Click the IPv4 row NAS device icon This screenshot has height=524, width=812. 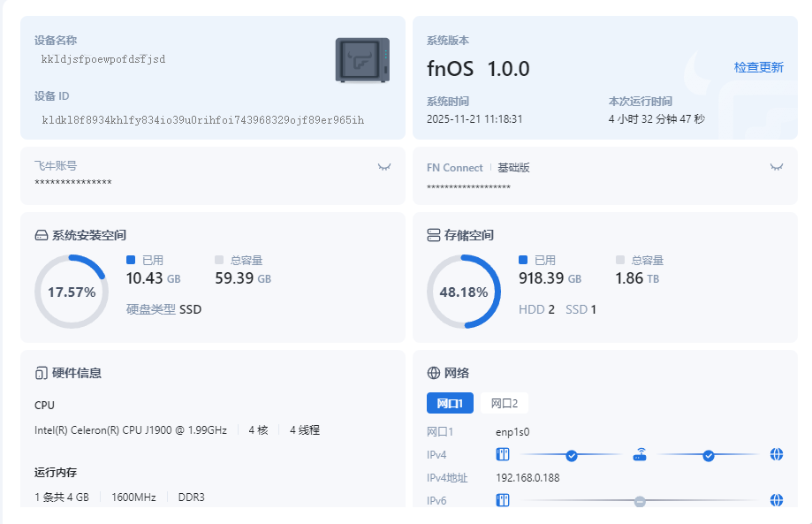(503, 455)
